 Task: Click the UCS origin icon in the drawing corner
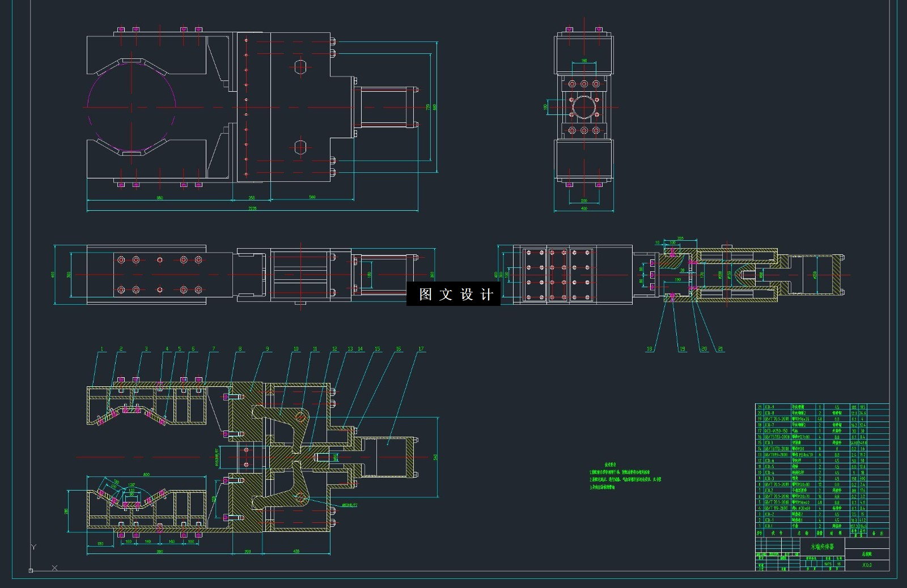31,570
